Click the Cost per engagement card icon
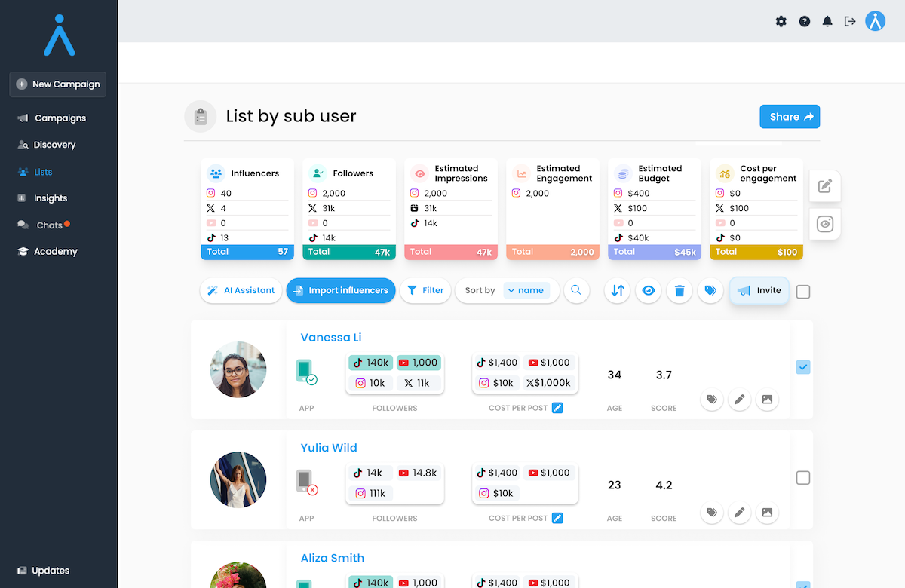 click(725, 173)
